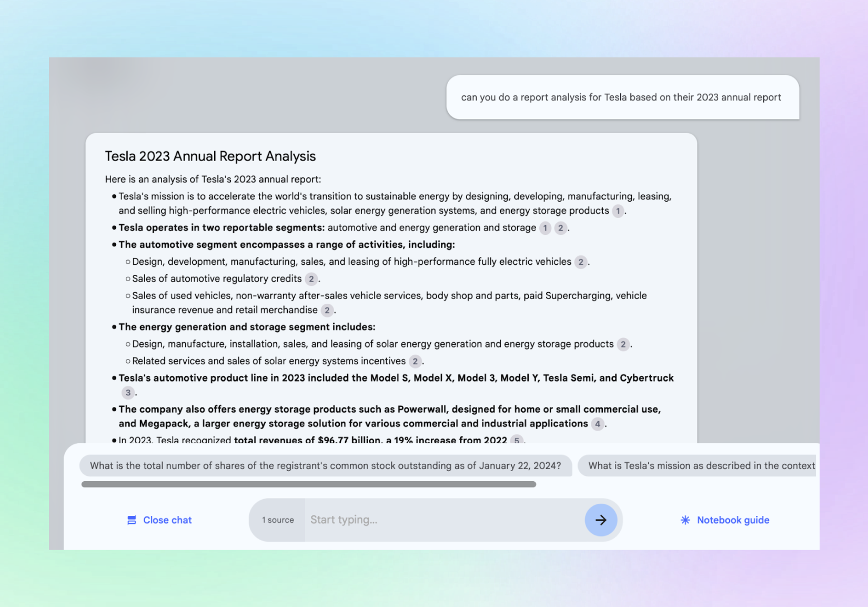This screenshot has height=607, width=868.
Task: Click the Notebook guide asterisk icon
Action: click(685, 520)
